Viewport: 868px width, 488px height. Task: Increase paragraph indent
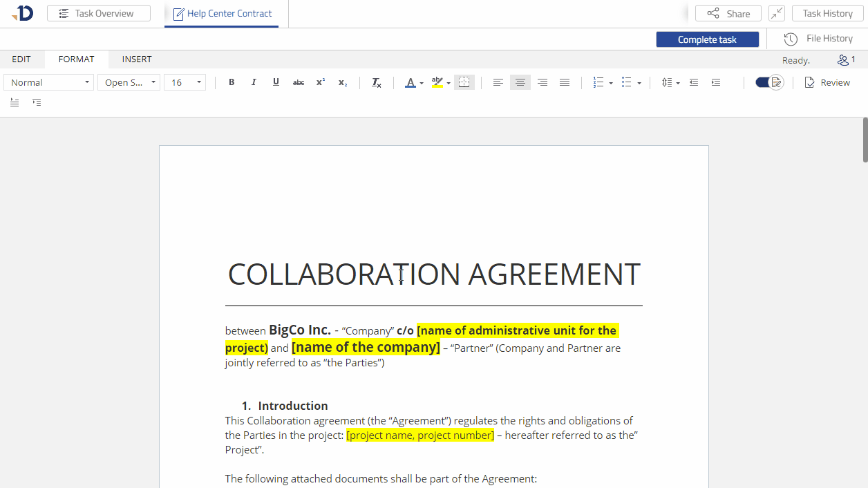(x=716, y=82)
